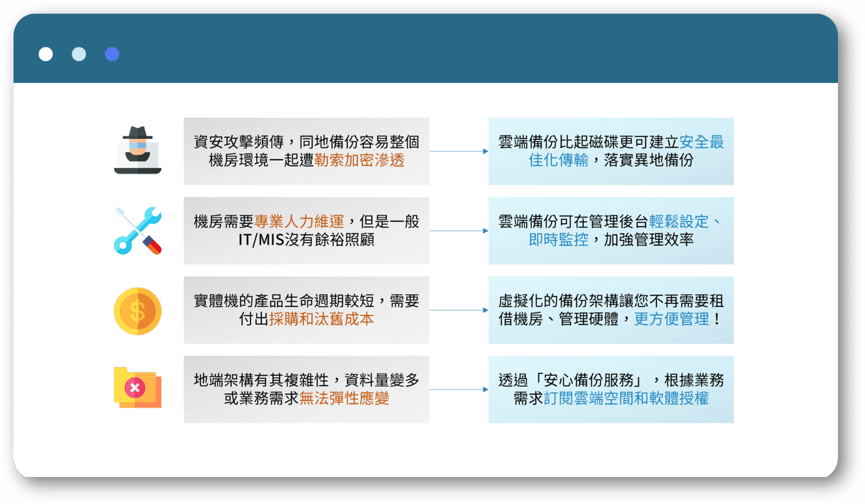The width and height of the screenshot is (865, 504).
Task: Click the blue window control dot swatch
Action: point(111,54)
